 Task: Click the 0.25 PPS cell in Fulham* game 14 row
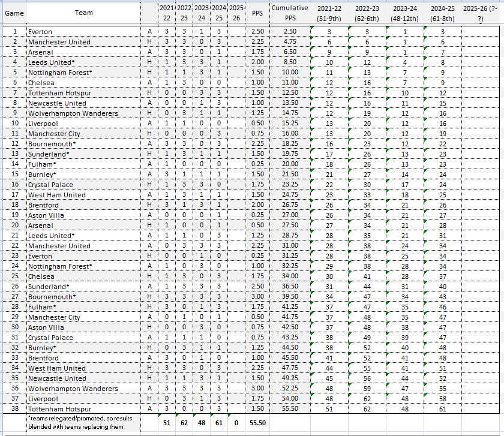[257, 164]
